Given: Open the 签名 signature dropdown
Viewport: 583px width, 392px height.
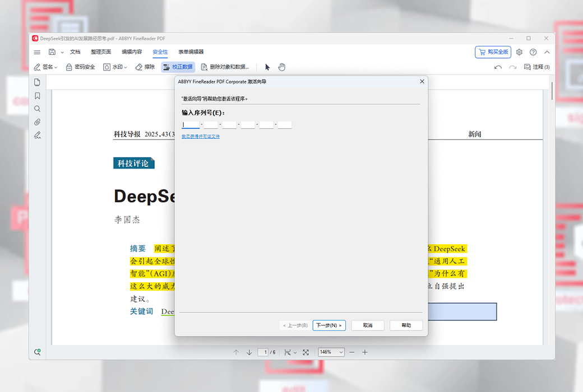Looking at the screenshot, I should pos(46,67).
